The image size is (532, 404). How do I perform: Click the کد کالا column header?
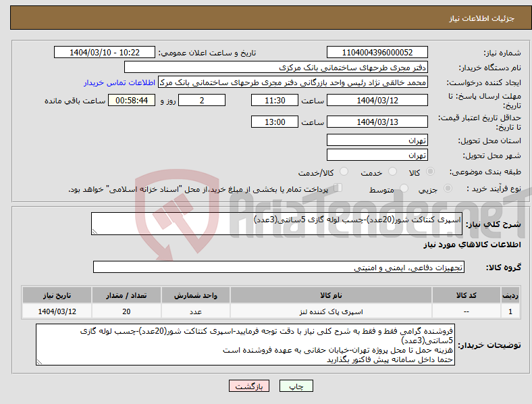click(467, 295)
